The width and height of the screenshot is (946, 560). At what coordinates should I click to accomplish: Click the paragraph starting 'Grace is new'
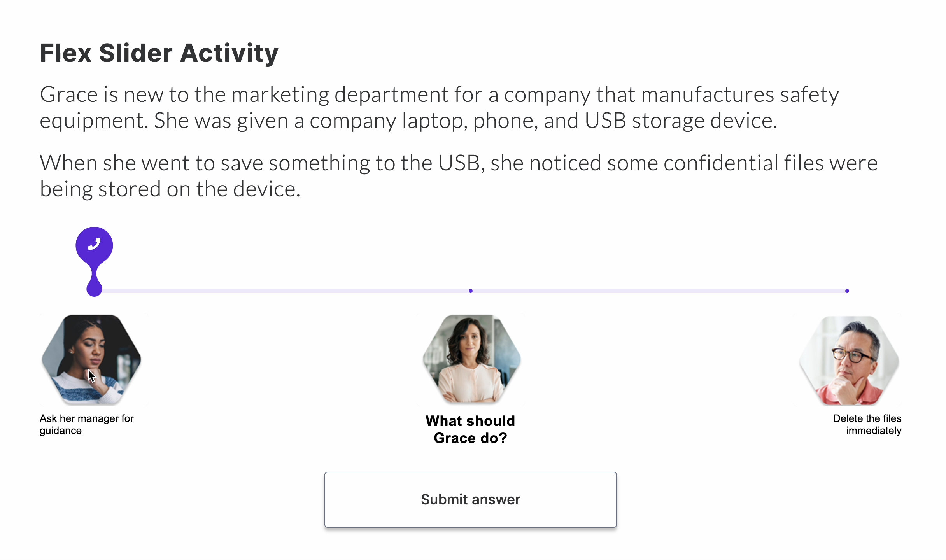pyautogui.click(x=440, y=107)
